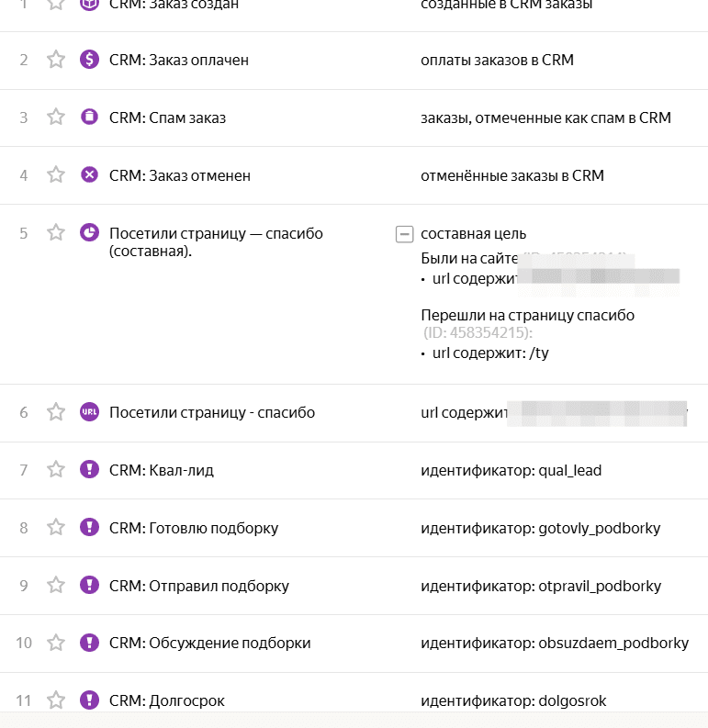Click the cross icon for Заказ отменен
This screenshot has height=728, width=708.
click(x=89, y=174)
